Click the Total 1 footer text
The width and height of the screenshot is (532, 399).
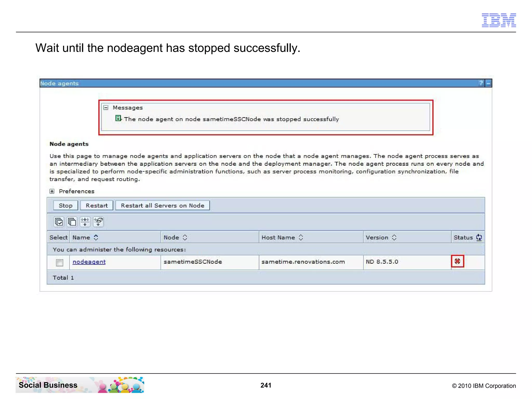63,278
